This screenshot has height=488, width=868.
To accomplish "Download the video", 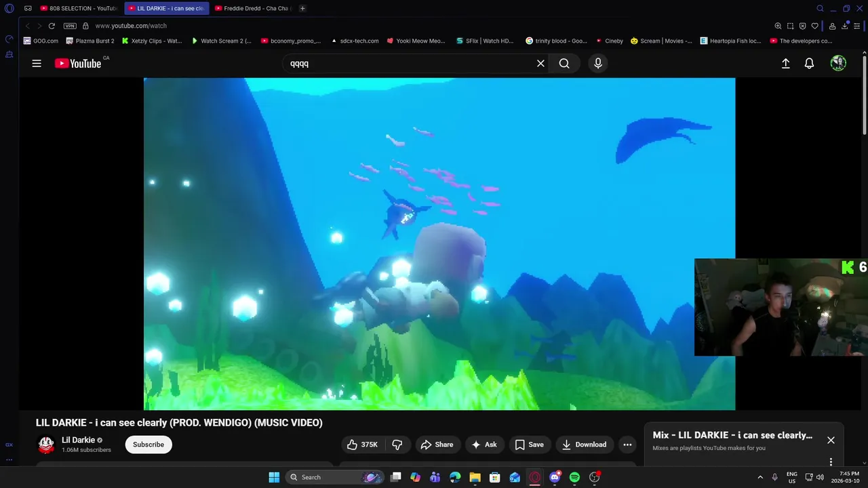I will pyautogui.click(x=585, y=445).
